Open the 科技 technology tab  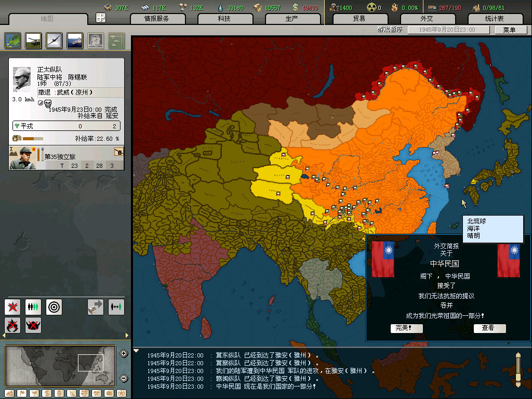point(224,19)
